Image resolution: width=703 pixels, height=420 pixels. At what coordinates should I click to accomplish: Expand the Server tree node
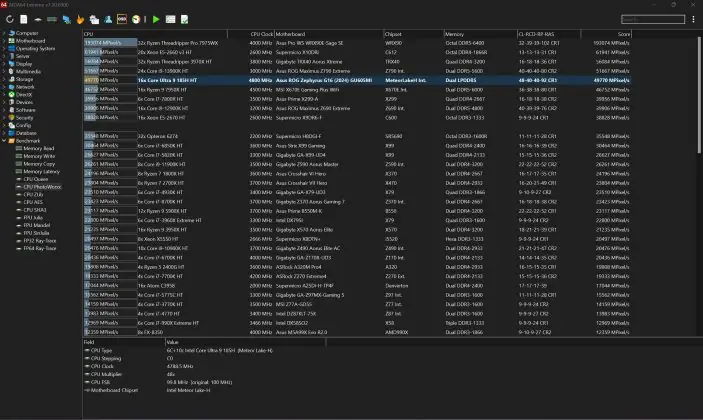(4, 56)
